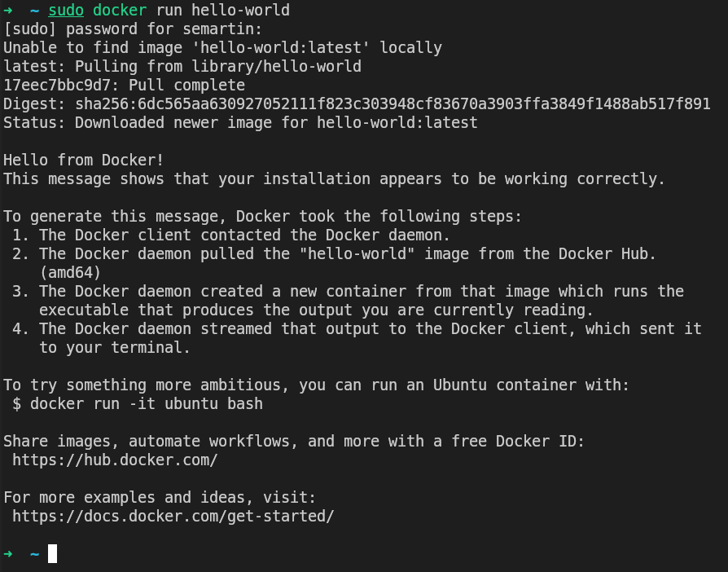Open the https://hub.docker.com/ link
The height and width of the screenshot is (572, 728).
(x=115, y=460)
